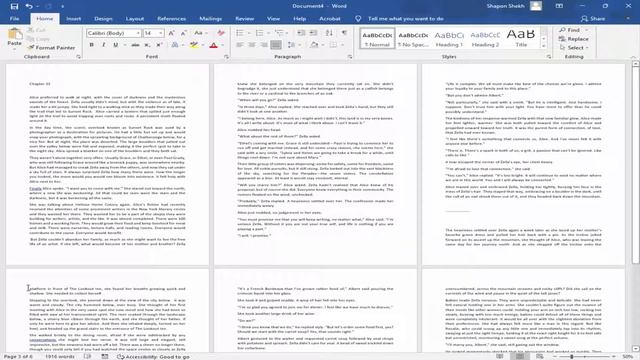The width and height of the screenshot is (640, 360).
Task: Expand the Styles gallery with the More arrow
Action: click(544, 47)
